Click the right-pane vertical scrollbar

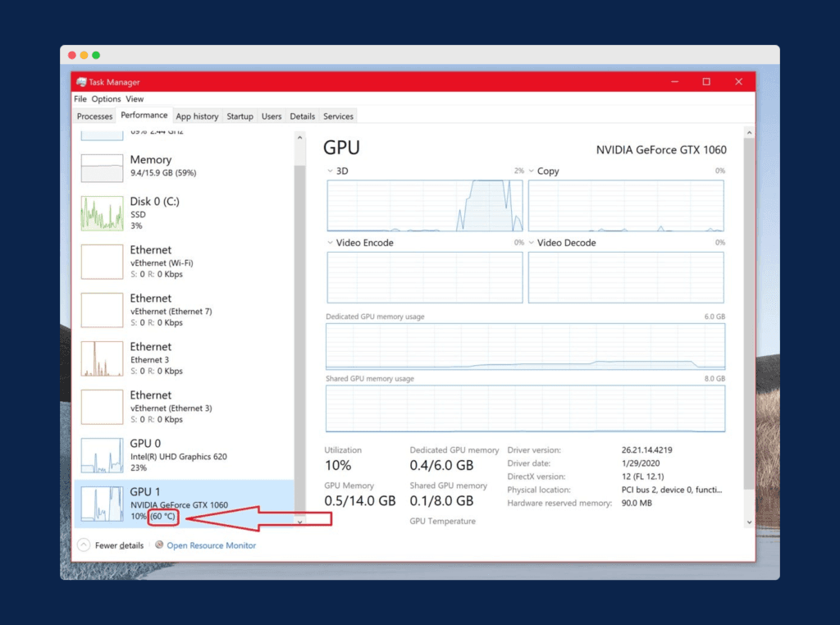[749, 328]
